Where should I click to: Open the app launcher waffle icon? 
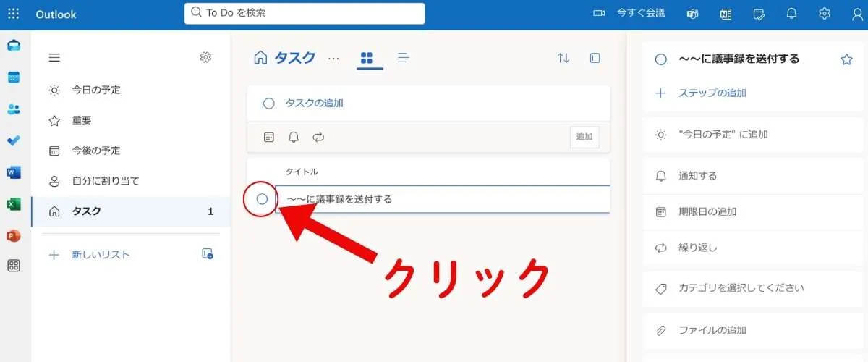tap(14, 14)
